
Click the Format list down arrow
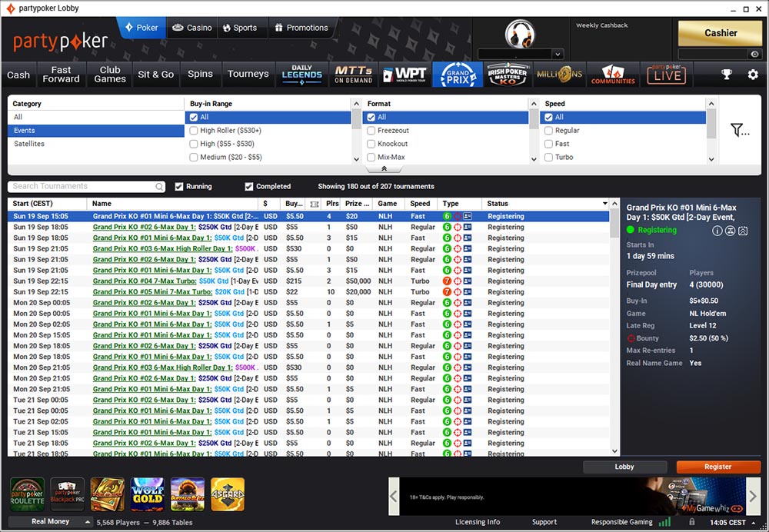tap(534, 159)
